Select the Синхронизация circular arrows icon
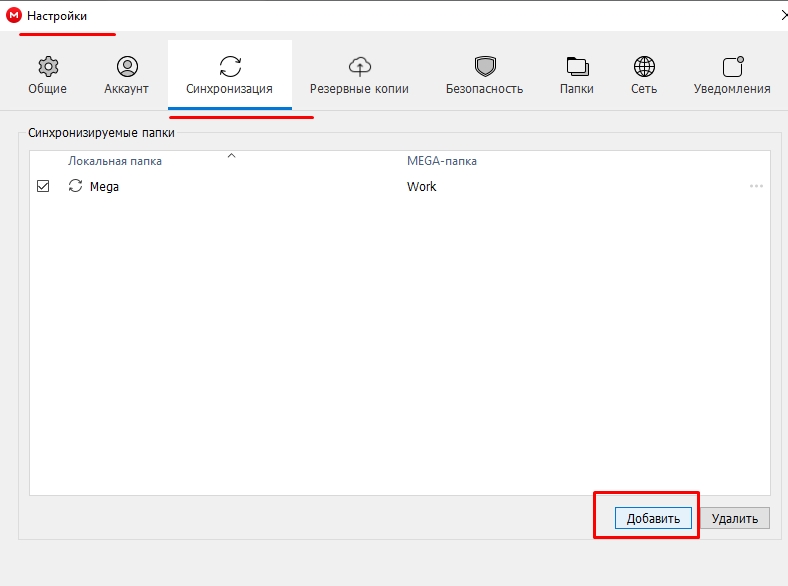This screenshot has height=586, width=788. click(x=229, y=67)
